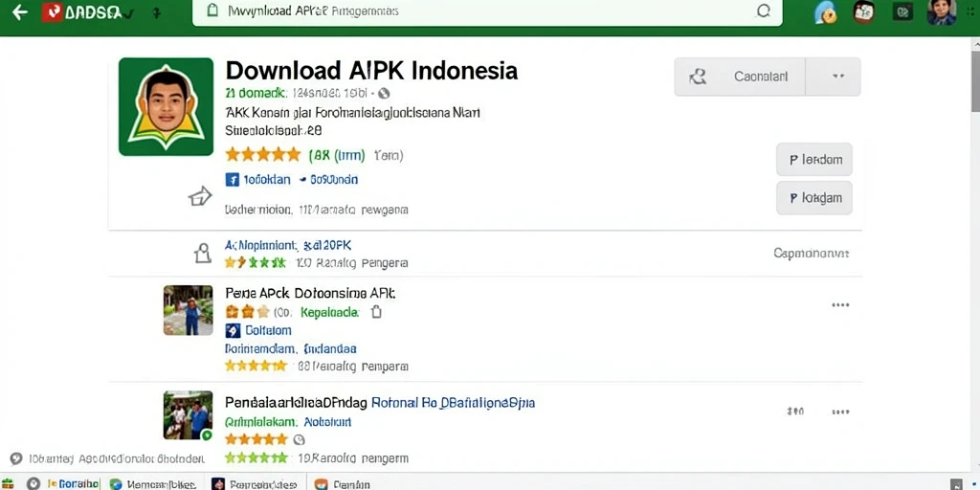Open the Borinmendam Endandaa link

[x=290, y=348]
